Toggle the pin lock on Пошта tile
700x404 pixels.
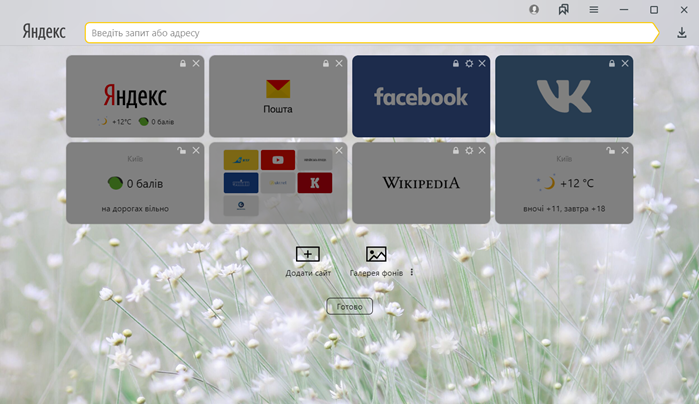coord(326,63)
